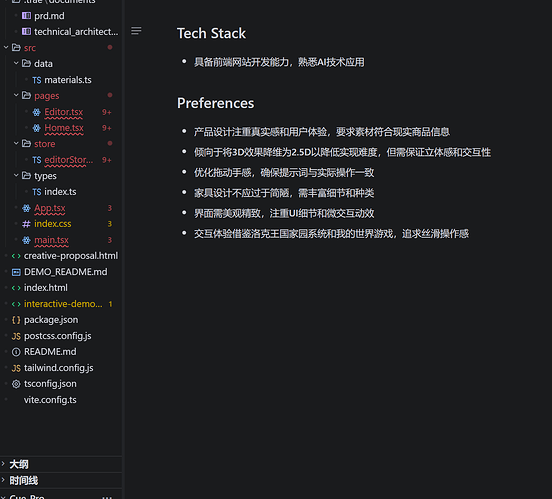
Task: Click the src folder icon
Action: click(x=16, y=47)
